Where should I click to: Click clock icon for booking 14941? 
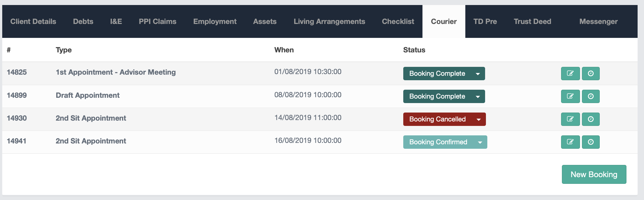pyautogui.click(x=591, y=142)
